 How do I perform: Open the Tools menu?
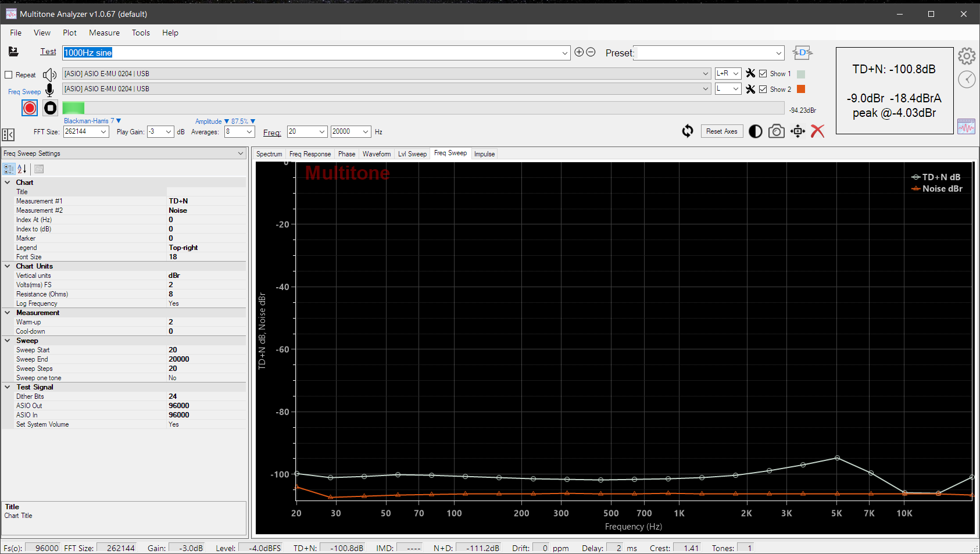click(141, 33)
